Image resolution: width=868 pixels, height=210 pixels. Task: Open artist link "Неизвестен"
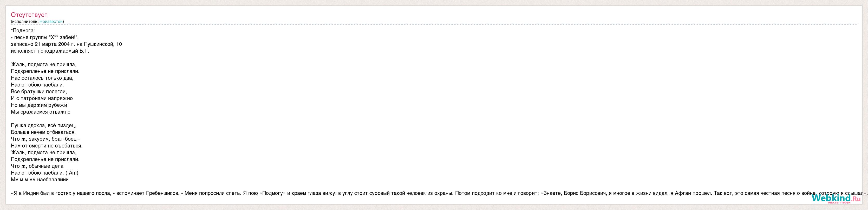(x=51, y=22)
